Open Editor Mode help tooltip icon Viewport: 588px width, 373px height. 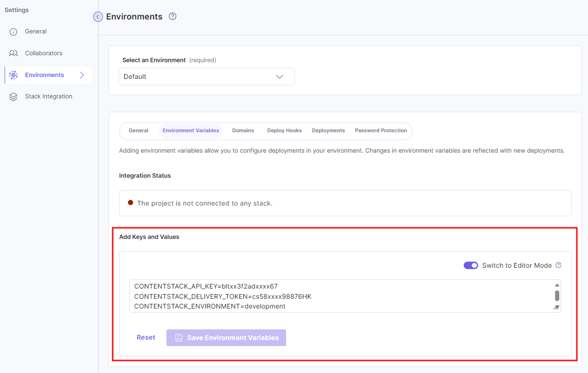[x=558, y=265]
